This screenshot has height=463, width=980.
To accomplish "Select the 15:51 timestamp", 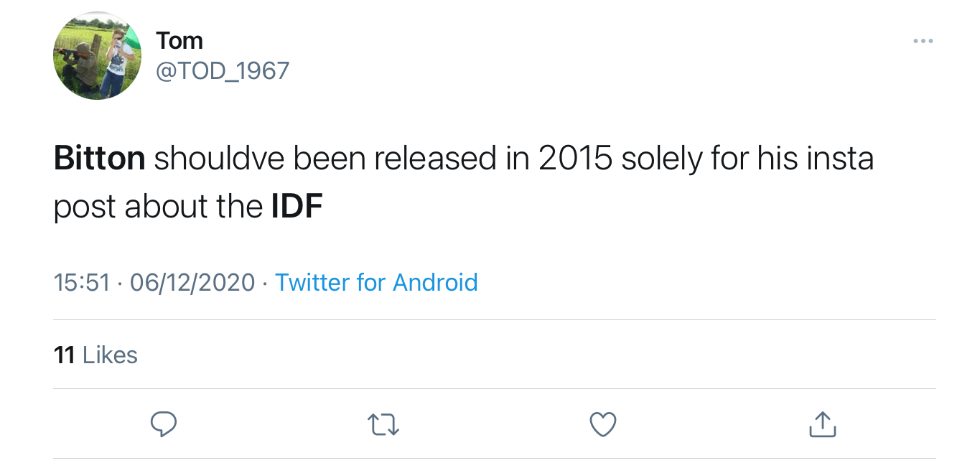I will [x=82, y=282].
